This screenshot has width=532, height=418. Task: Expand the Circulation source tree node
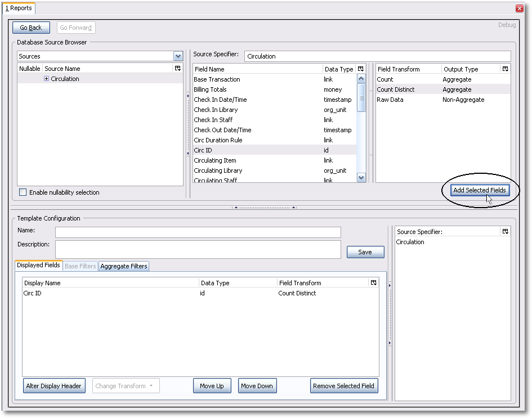tap(47, 79)
